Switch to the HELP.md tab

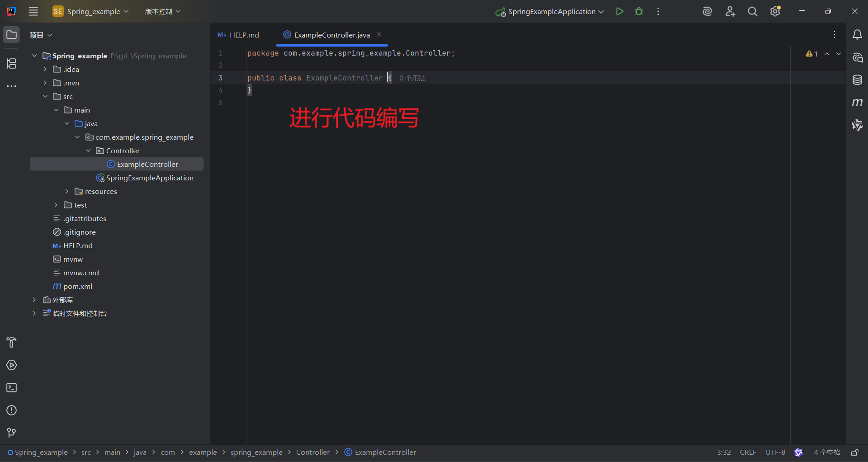[x=243, y=35]
